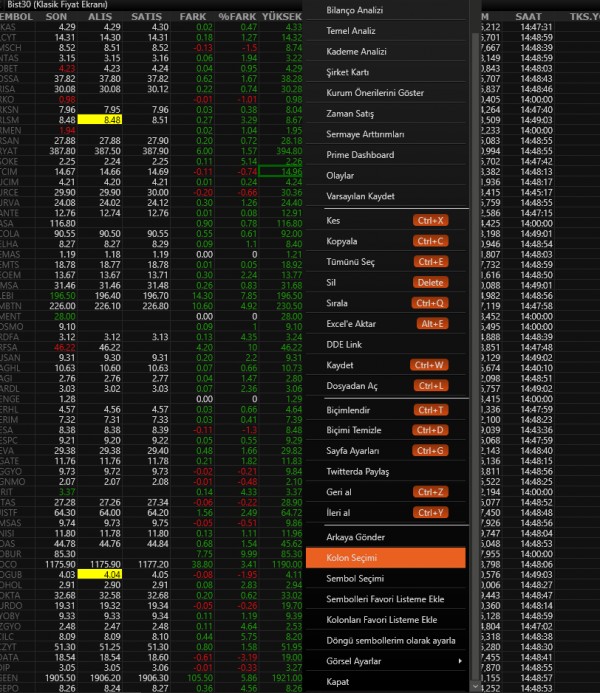The width and height of the screenshot is (600, 693).
Task: Select Tümünü Seç menu item
Action: click(385, 262)
